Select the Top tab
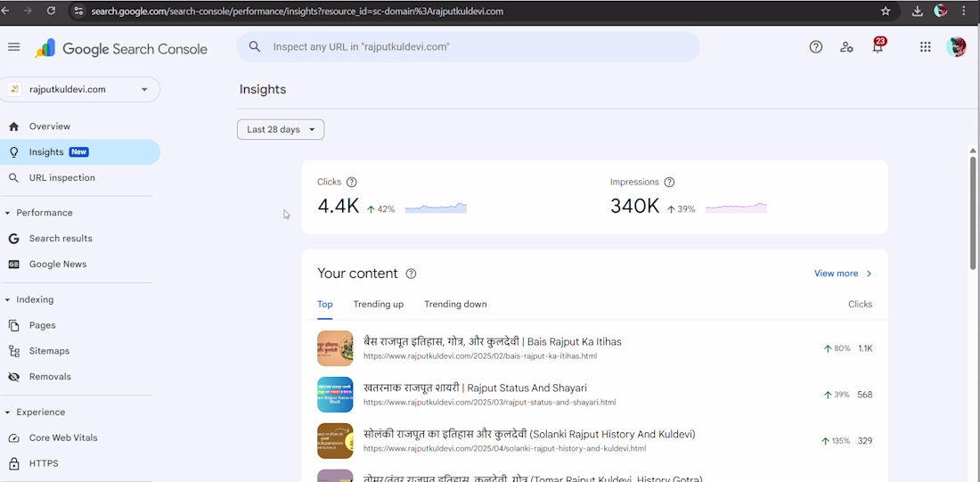980x482 pixels. [325, 305]
